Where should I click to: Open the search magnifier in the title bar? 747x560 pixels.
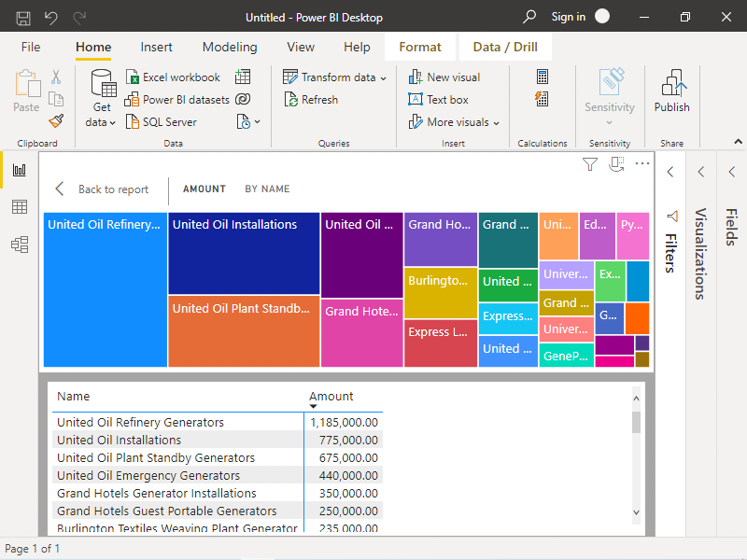tap(529, 17)
